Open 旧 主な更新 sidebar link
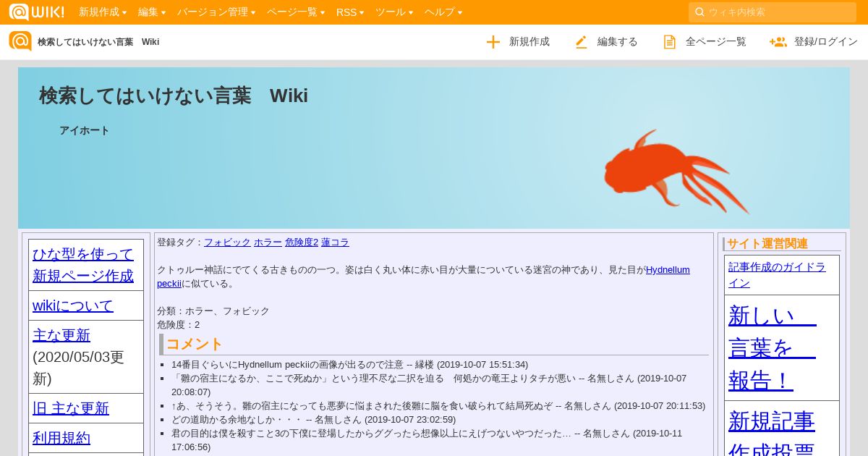Image resolution: width=868 pixels, height=456 pixels. [x=71, y=408]
